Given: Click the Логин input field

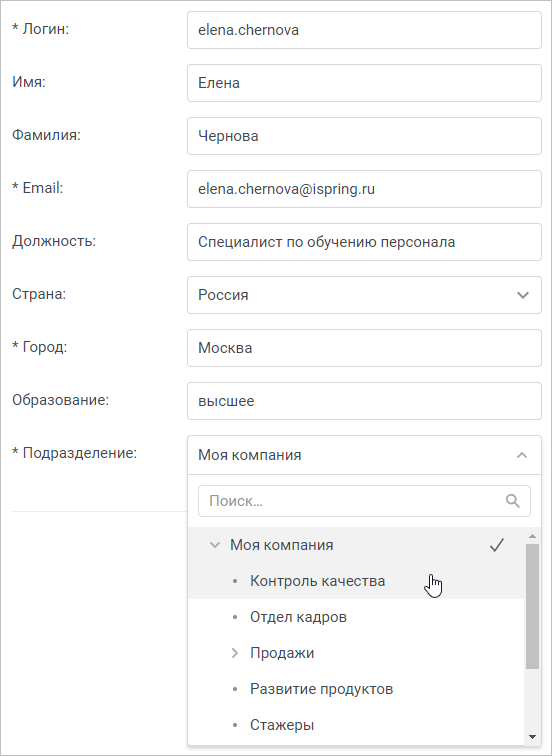Looking at the screenshot, I should 364,30.
